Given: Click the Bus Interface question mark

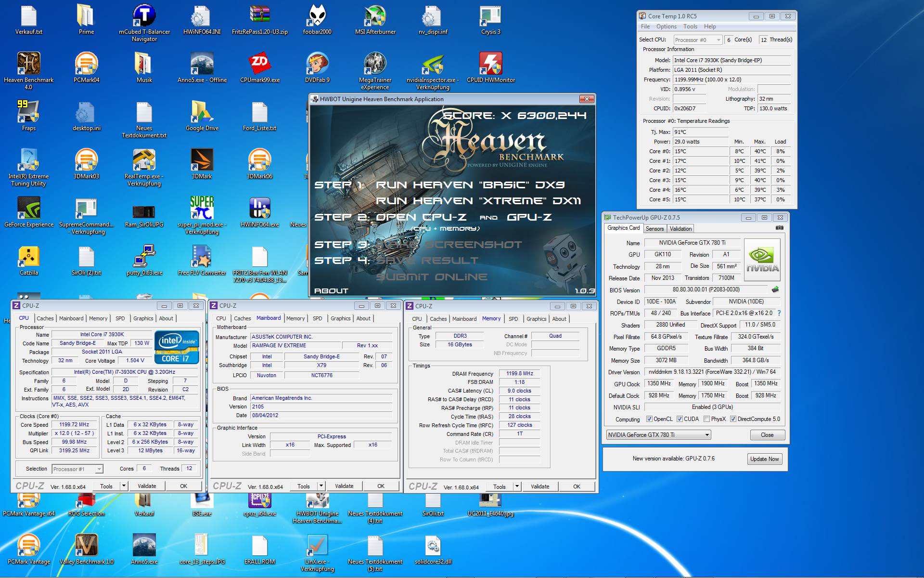Looking at the screenshot, I should pyautogui.click(x=779, y=313).
